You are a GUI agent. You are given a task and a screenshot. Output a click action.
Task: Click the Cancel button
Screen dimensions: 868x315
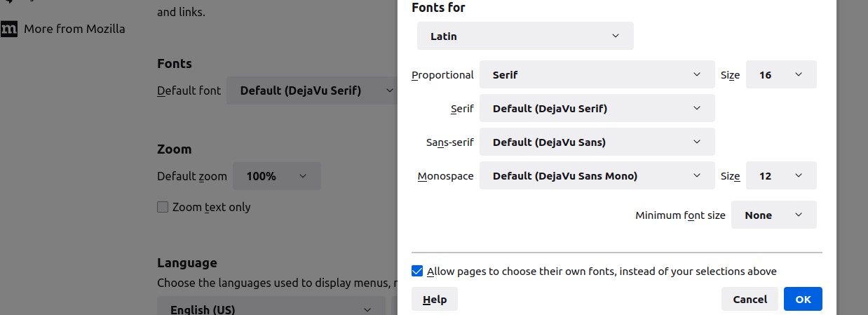(x=750, y=299)
